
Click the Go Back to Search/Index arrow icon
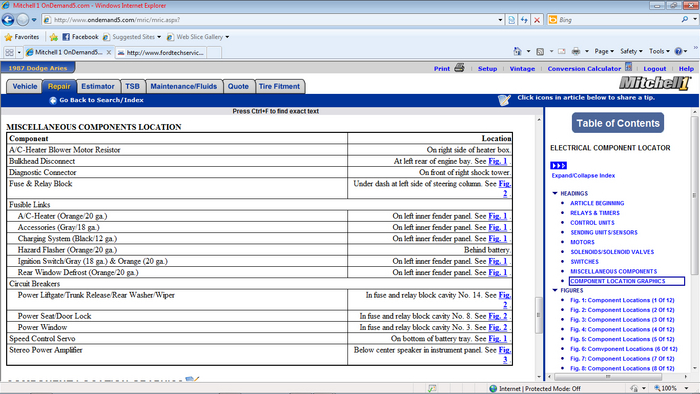pos(53,100)
